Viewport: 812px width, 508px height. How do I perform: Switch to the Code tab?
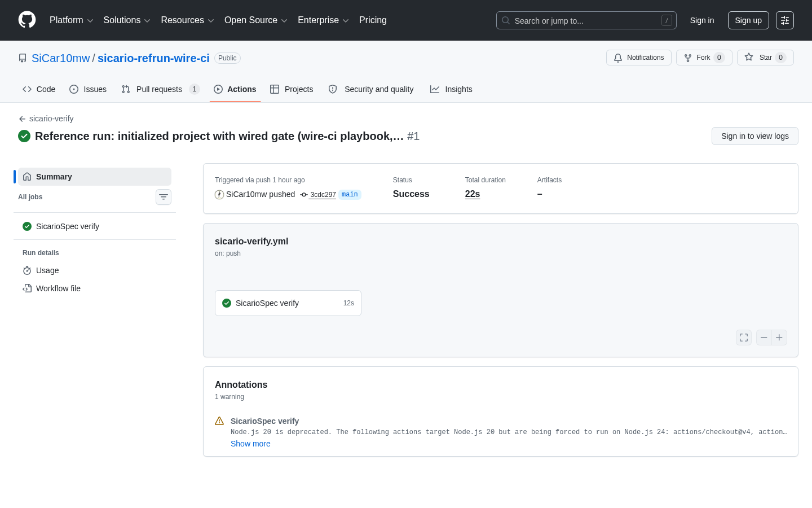coord(39,89)
